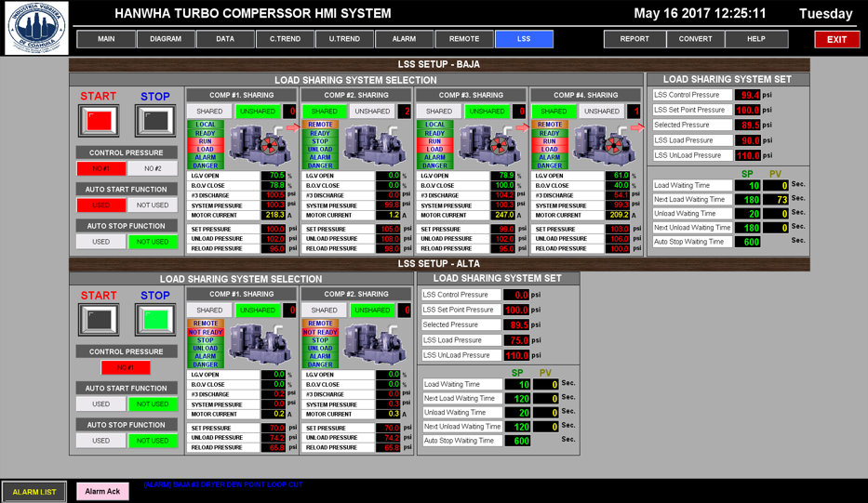Open the ALARM LIST button

click(34, 492)
